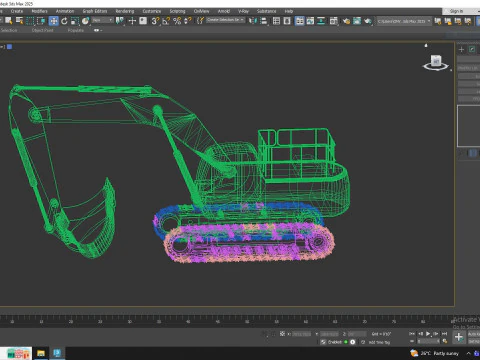Open the Scripting menu
Viewport: 480px width, 360px height.
point(177,11)
